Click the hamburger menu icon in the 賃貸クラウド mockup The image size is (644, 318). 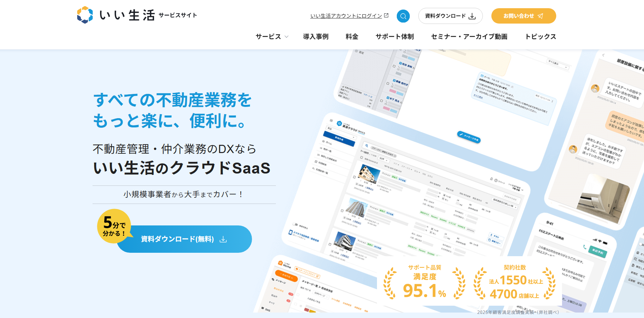[x=331, y=121]
